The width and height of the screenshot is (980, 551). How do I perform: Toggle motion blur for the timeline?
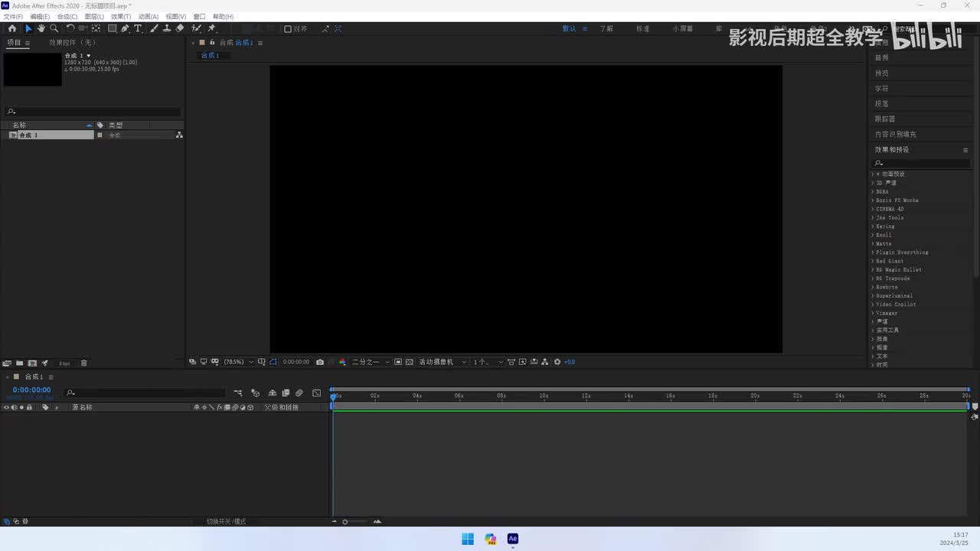[x=299, y=393]
